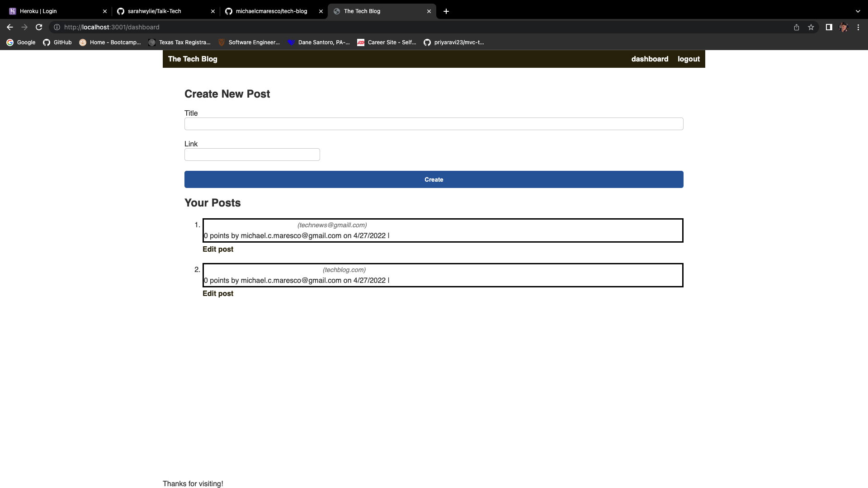Switch to the sarahwylie/Talk-Tech tab

pos(163,11)
